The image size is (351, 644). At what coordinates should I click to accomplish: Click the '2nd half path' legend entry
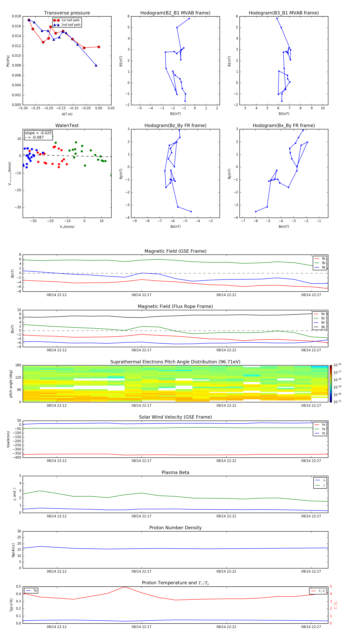pos(67,25)
